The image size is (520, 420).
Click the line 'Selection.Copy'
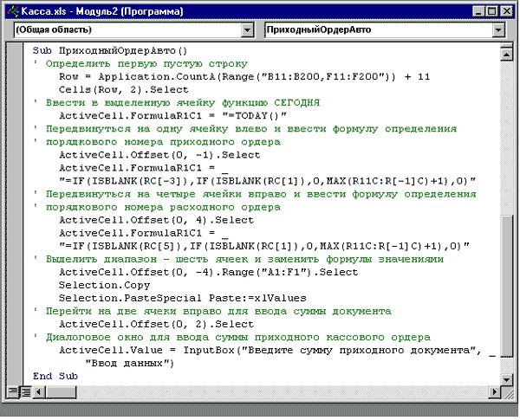pos(105,286)
